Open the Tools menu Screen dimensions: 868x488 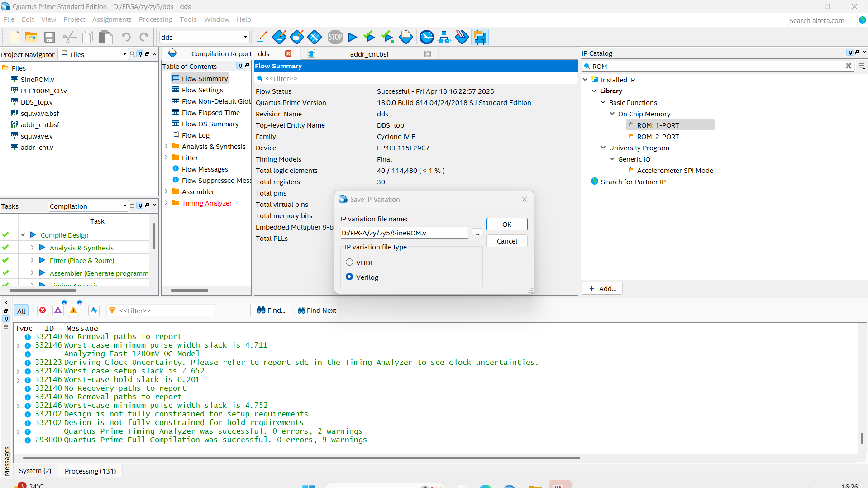(x=188, y=19)
